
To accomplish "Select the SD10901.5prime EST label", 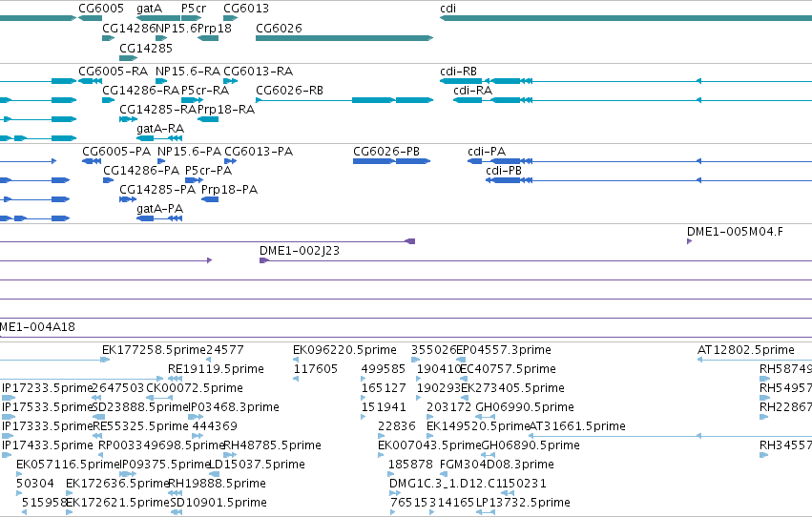I will pos(218,503).
